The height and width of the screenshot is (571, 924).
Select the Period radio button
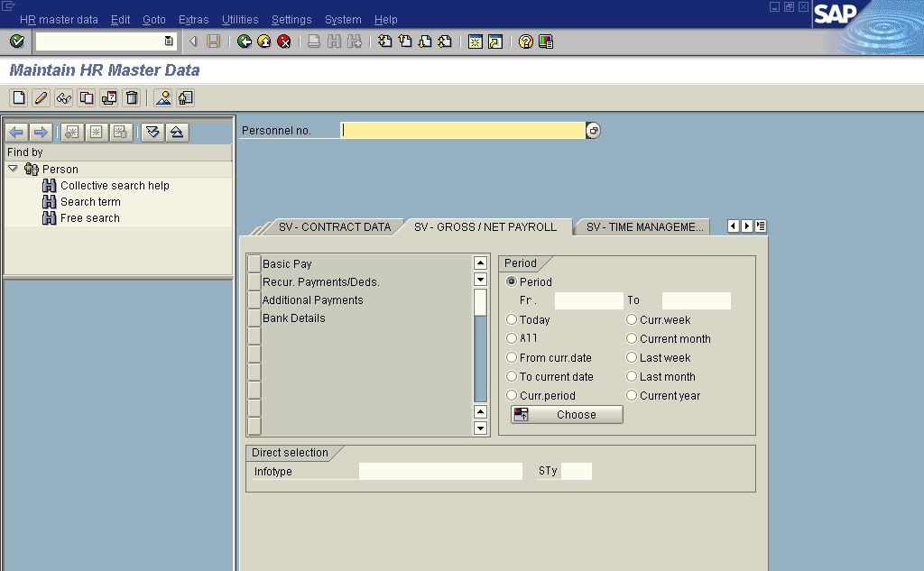[x=512, y=281]
